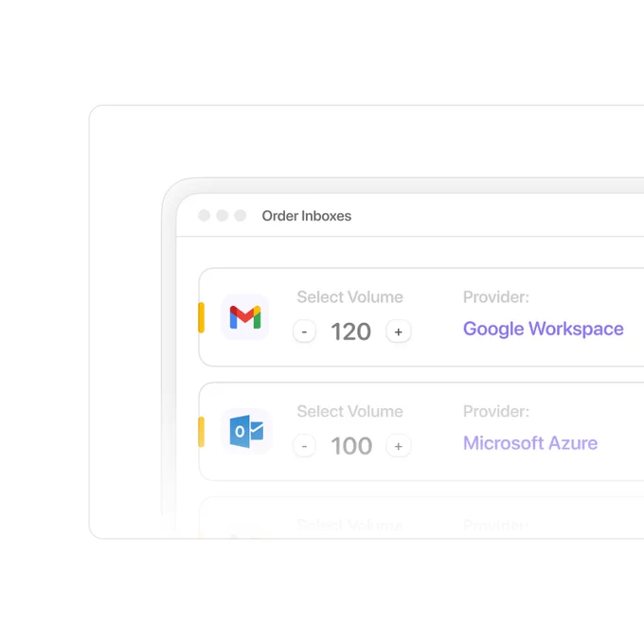This screenshot has width=644, height=644.
Task: Click the Gmail icon in the first row
Action: 245,317
